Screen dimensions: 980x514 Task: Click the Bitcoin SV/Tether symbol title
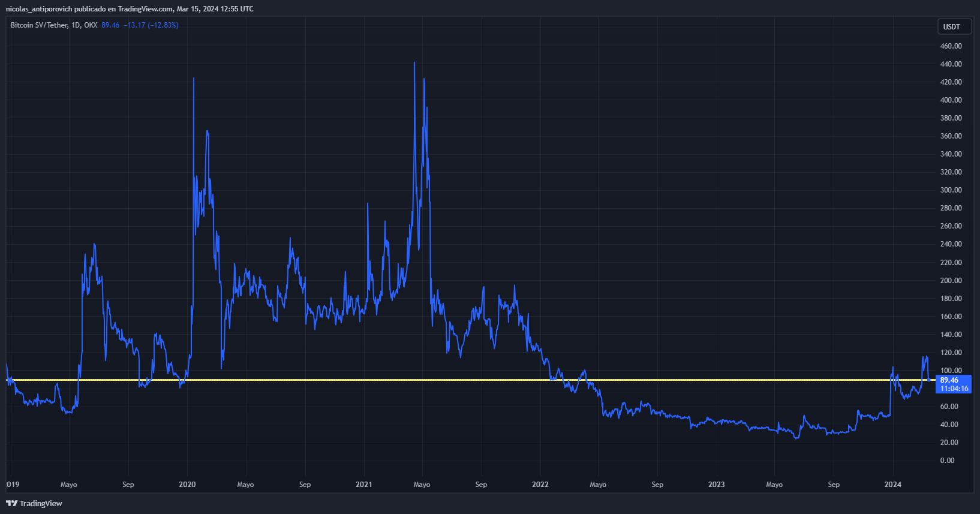[38, 25]
